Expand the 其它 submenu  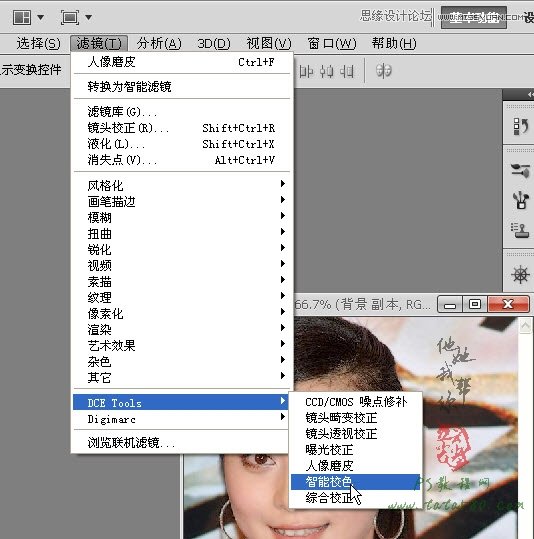point(182,377)
